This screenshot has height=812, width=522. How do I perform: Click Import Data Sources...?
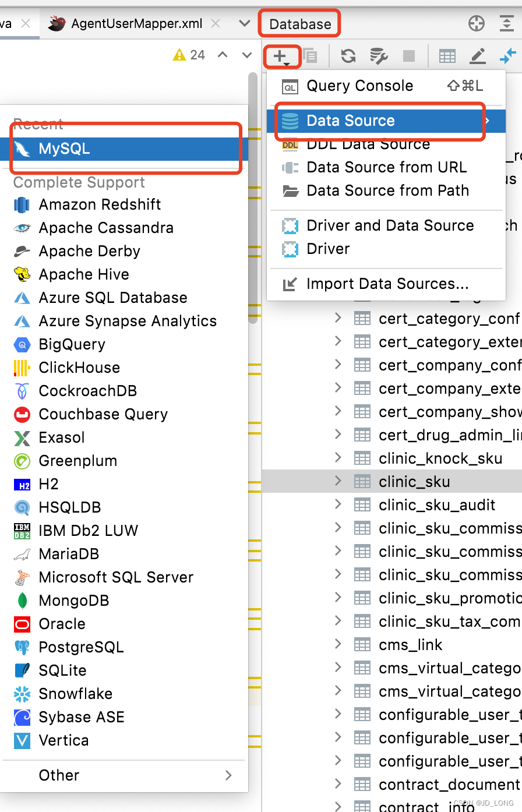point(386,284)
